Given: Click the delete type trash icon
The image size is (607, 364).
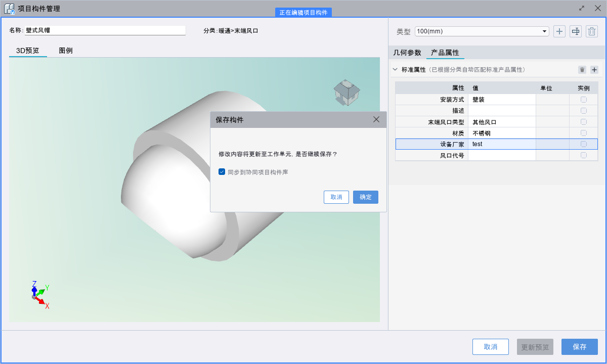Looking at the screenshot, I should click(x=592, y=31).
